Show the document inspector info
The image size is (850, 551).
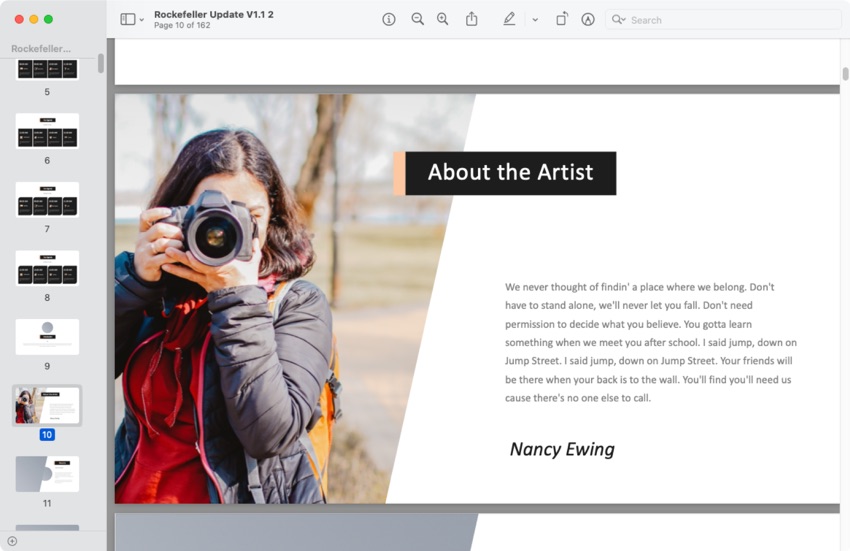(389, 20)
